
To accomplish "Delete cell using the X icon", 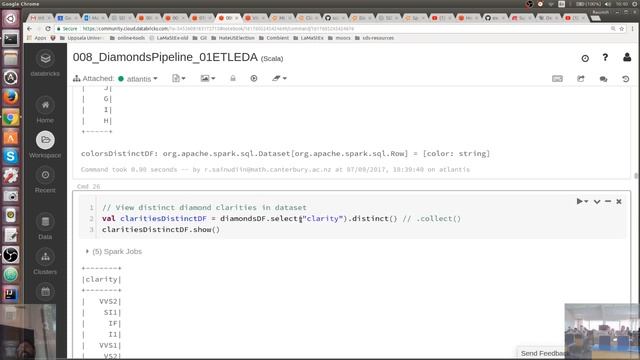I will point(619,201).
